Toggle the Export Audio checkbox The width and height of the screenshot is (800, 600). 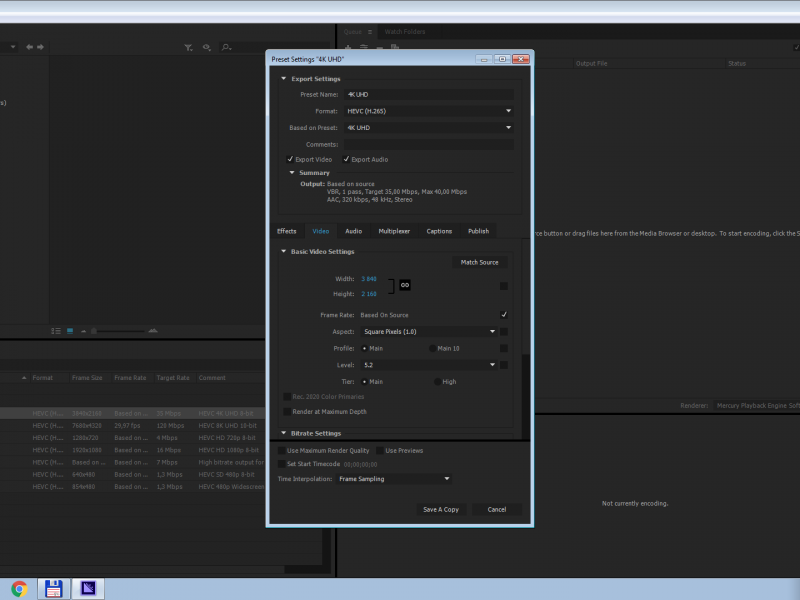click(346, 159)
